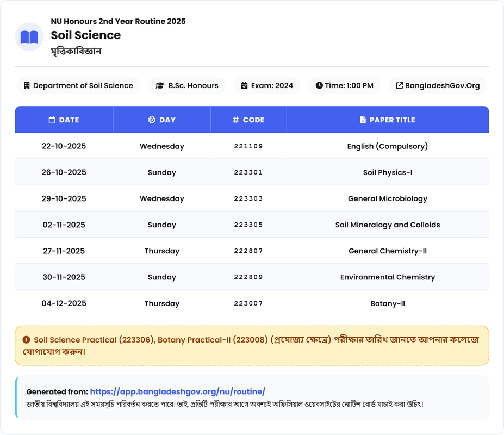Click Sunday in the 30-11-2025 row

pyautogui.click(x=162, y=277)
